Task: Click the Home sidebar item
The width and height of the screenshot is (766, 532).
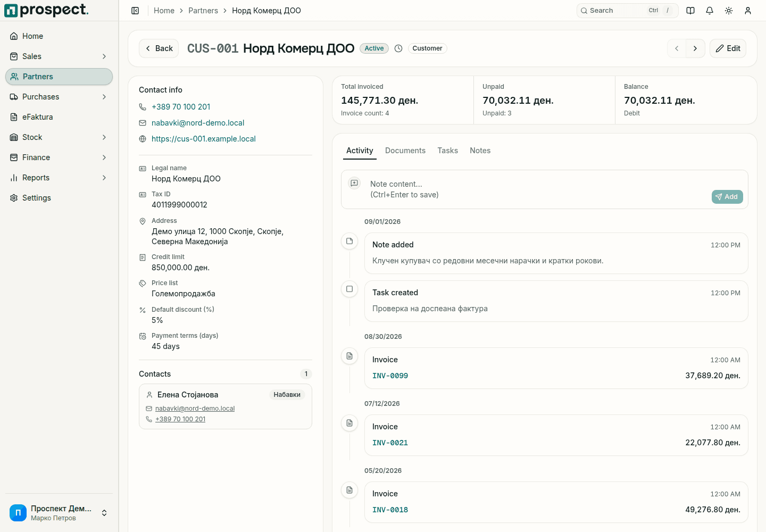Action: click(x=59, y=36)
